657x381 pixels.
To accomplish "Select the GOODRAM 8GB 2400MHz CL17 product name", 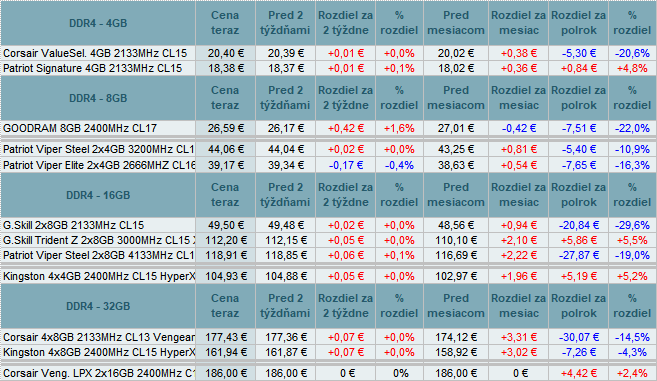I will (x=80, y=128).
